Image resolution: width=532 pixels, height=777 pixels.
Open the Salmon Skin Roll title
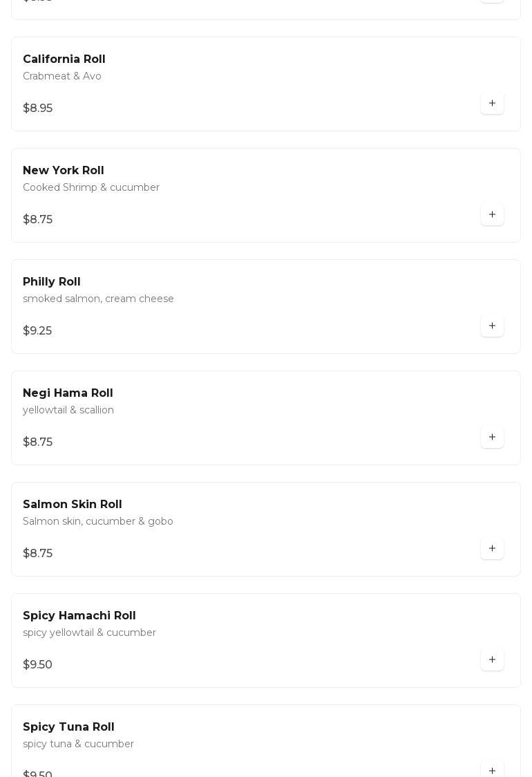click(x=73, y=505)
